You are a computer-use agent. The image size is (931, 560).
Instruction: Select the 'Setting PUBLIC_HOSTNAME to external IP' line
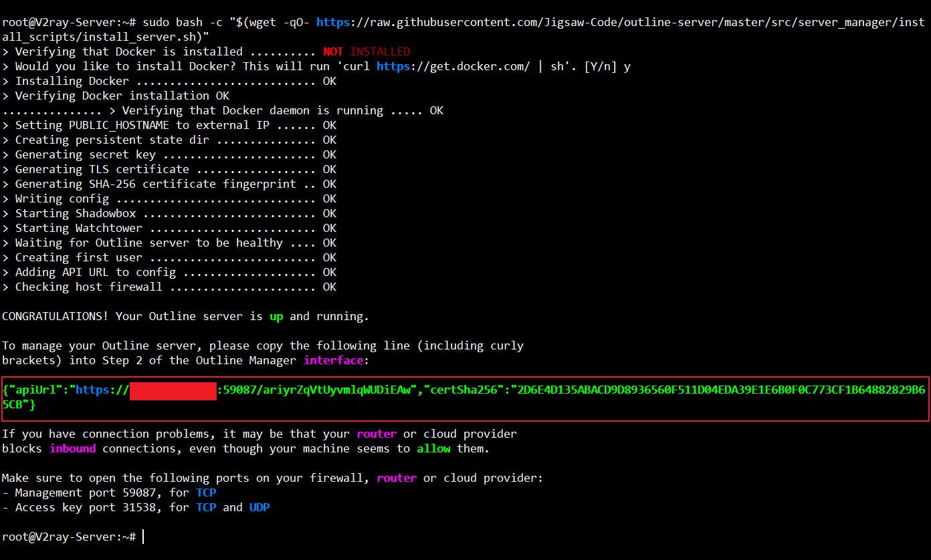(169, 125)
